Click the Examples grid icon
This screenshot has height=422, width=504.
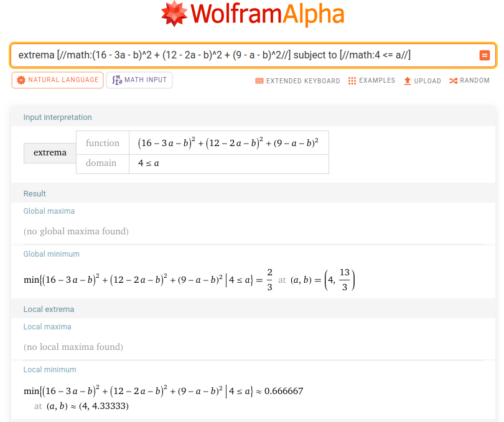(352, 81)
